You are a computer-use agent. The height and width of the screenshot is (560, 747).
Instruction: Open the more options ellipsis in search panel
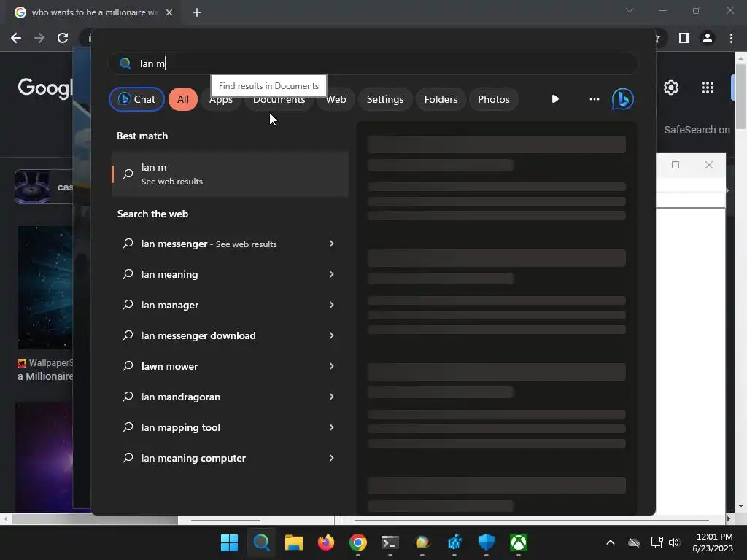click(594, 99)
